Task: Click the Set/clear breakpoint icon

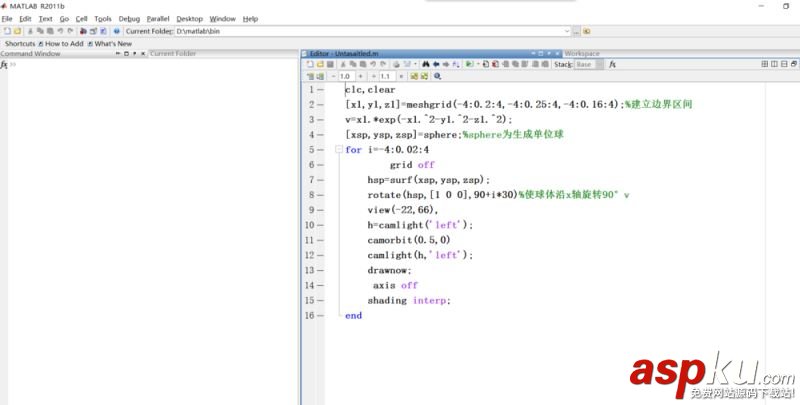Action: click(486, 64)
